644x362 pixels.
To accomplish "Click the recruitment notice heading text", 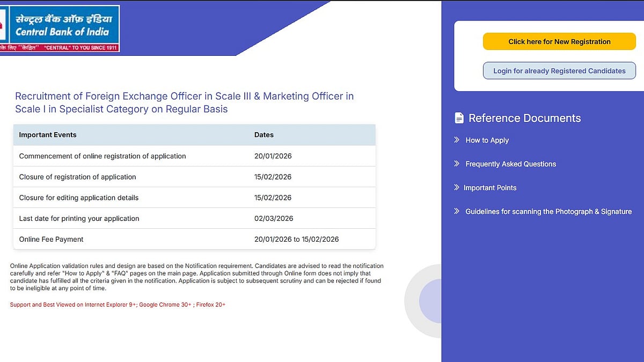I will pos(184,102).
